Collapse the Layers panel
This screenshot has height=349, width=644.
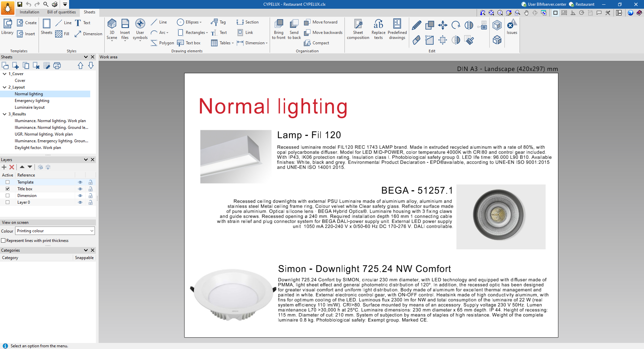pos(86,160)
